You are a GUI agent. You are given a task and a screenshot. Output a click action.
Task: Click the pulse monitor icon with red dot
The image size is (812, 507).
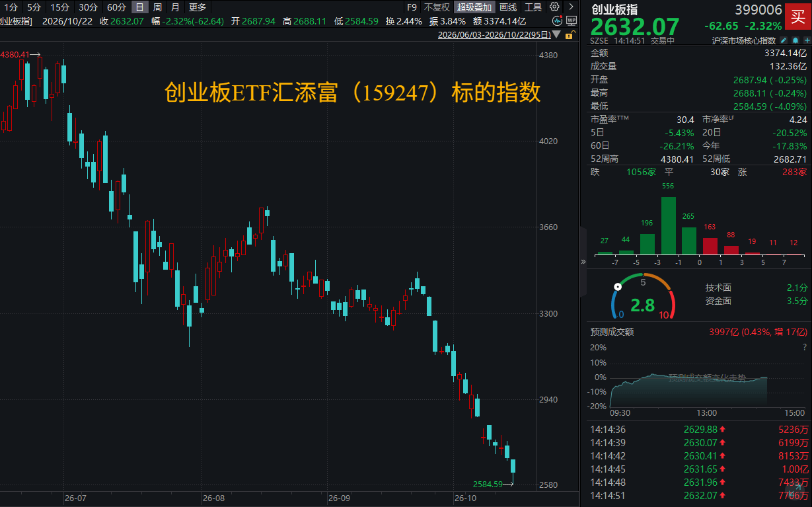point(558,20)
